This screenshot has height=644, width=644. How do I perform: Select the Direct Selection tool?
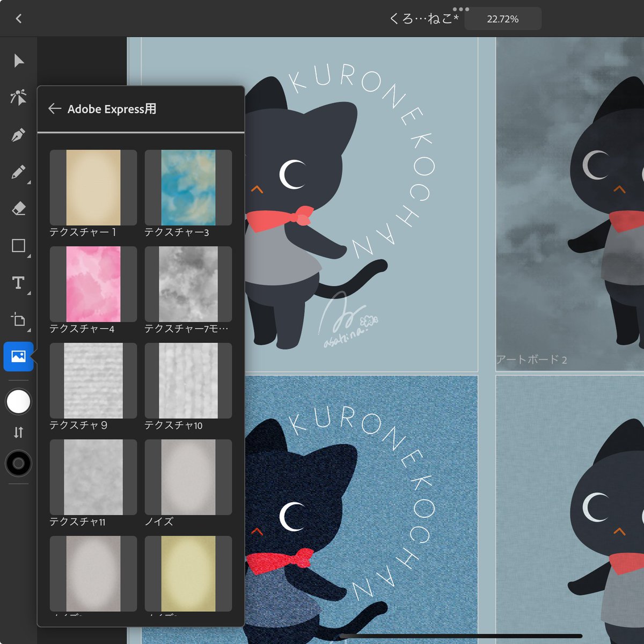point(19,98)
